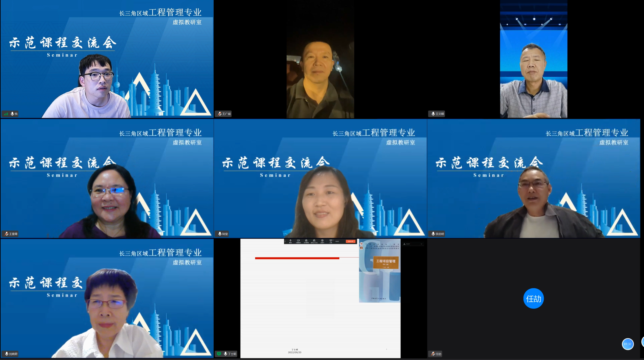Click the red progress bar in slide
The image size is (644, 360).
pos(297,258)
